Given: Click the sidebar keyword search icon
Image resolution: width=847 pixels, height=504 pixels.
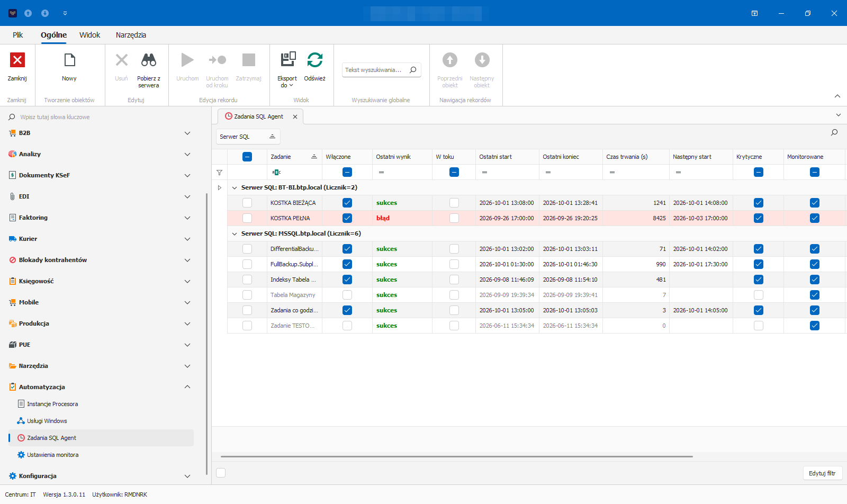Looking at the screenshot, I should (12, 117).
